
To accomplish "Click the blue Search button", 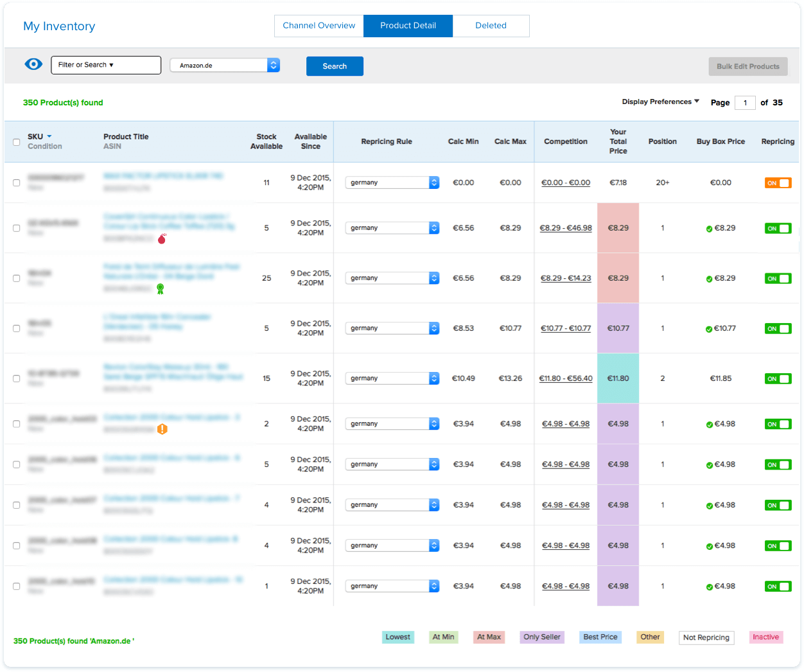I will coord(335,66).
